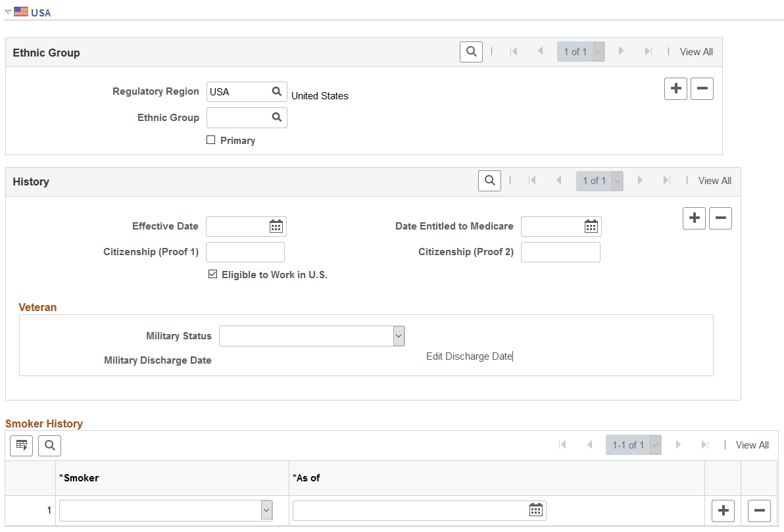Check the Primary ethnic group checkbox
The width and height of the screenshot is (784, 532).
[x=211, y=140]
